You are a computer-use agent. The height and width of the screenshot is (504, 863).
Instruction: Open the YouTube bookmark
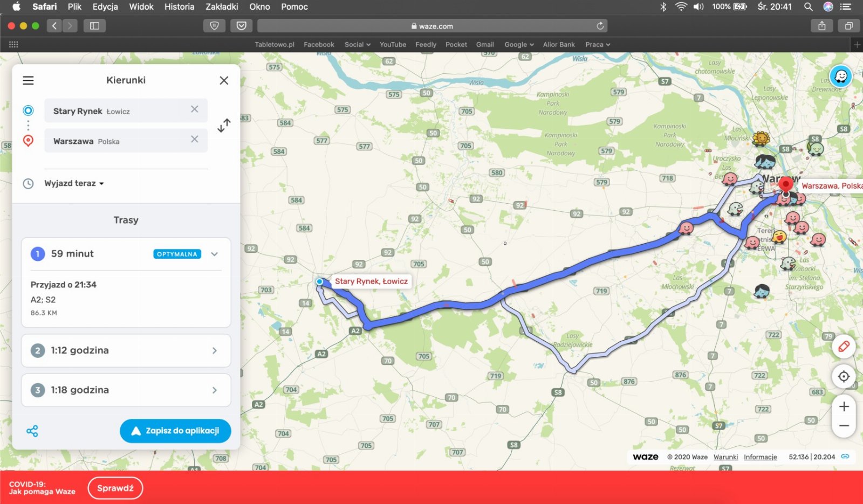click(393, 44)
